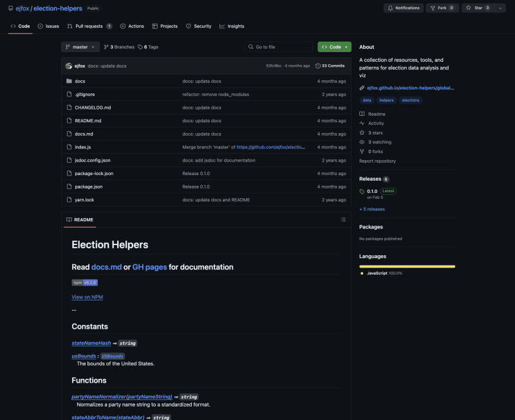Expand the star lists dropdown arrow

click(x=500, y=8)
